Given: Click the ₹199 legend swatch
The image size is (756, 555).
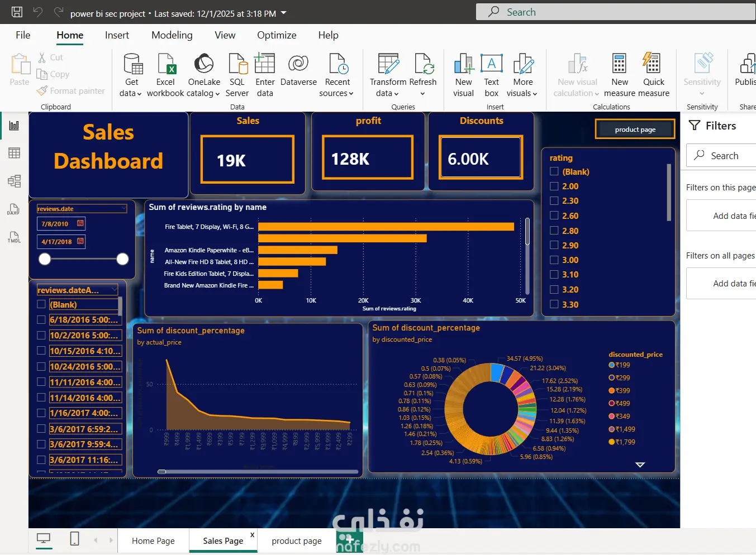Looking at the screenshot, I should 612,365.
